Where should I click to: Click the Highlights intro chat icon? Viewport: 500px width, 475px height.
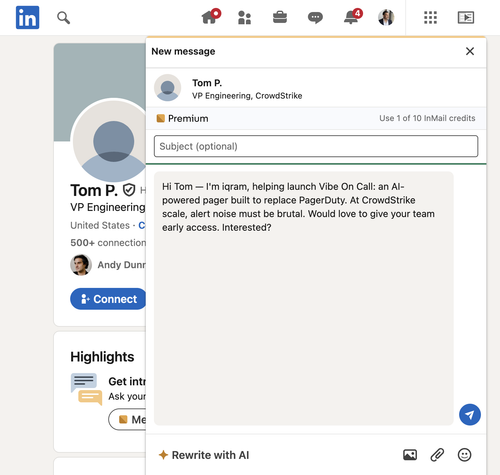[x=86, y=389]
